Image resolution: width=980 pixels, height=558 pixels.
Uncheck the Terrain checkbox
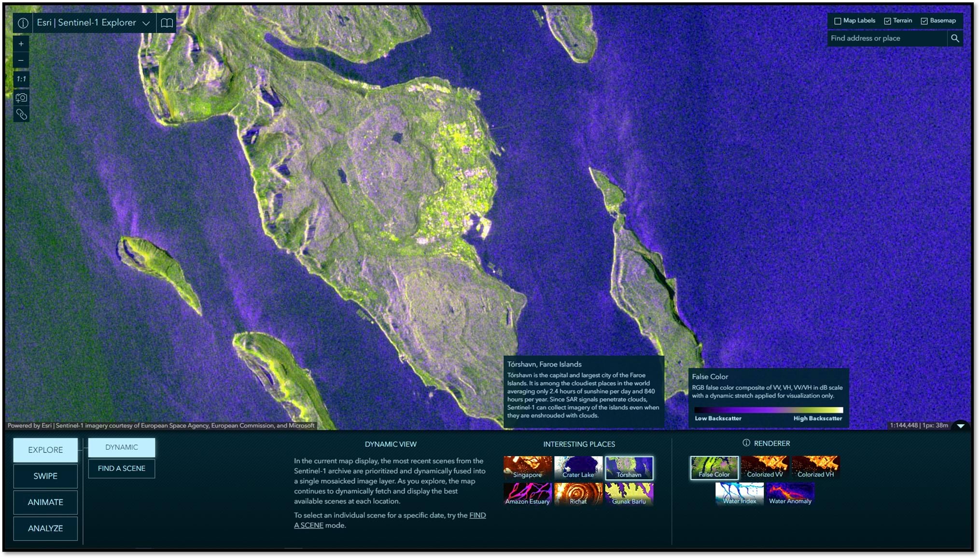pyautogui.click(x=887, y=21)
